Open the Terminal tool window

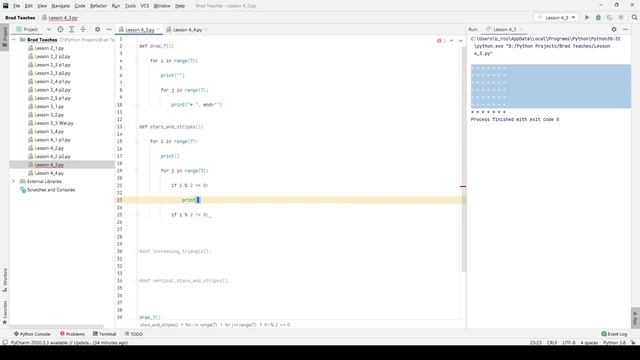pos(104,334)
